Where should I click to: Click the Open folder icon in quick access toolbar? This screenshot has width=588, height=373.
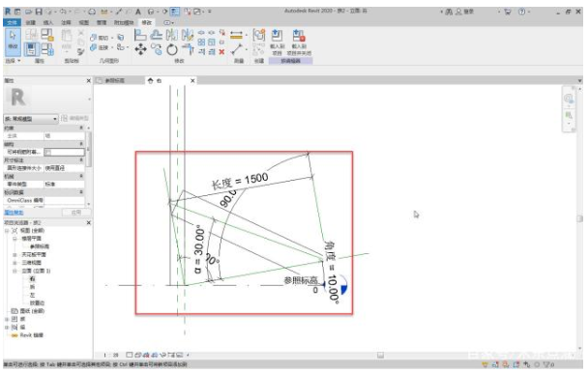[x=29, y=12]
